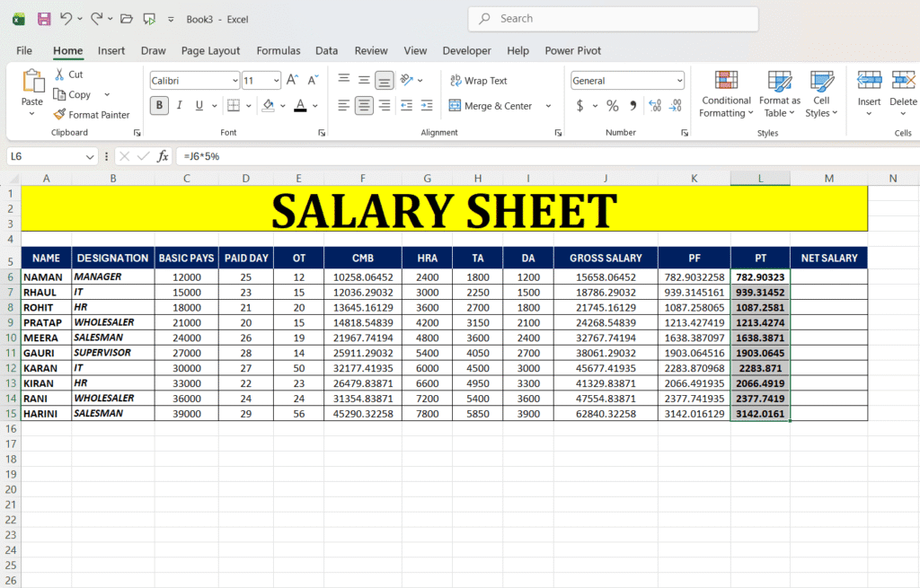Open the Calibri font name dropdown
Image resolution: width=920 pixels, height=588 pixels.
pyautogui.click(x=234, y=80)
